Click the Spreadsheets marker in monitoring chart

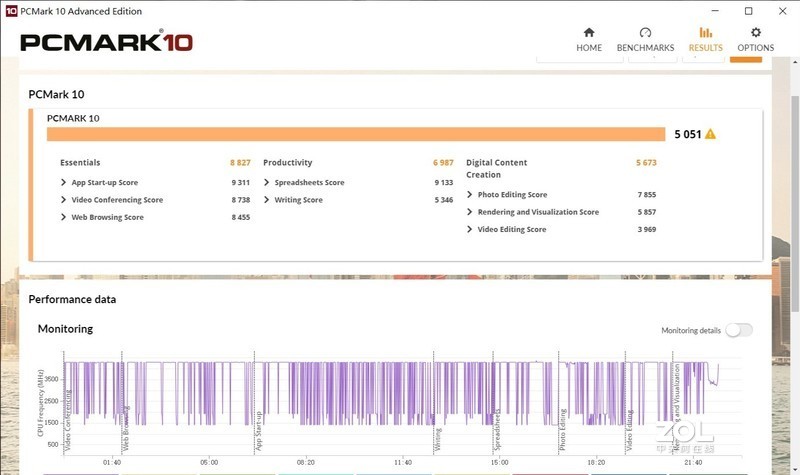[x=497, y=431]
